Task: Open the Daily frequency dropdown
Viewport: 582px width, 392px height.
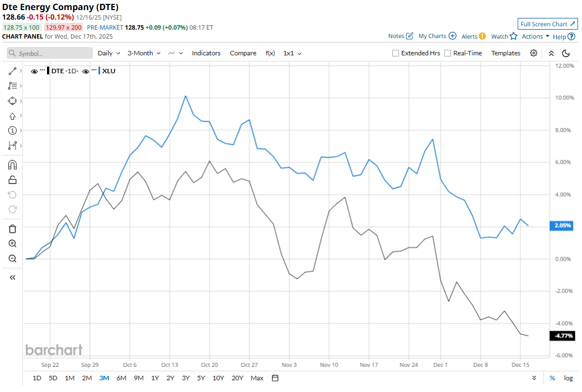Action: pyautogui.click(x=109, y=53)
